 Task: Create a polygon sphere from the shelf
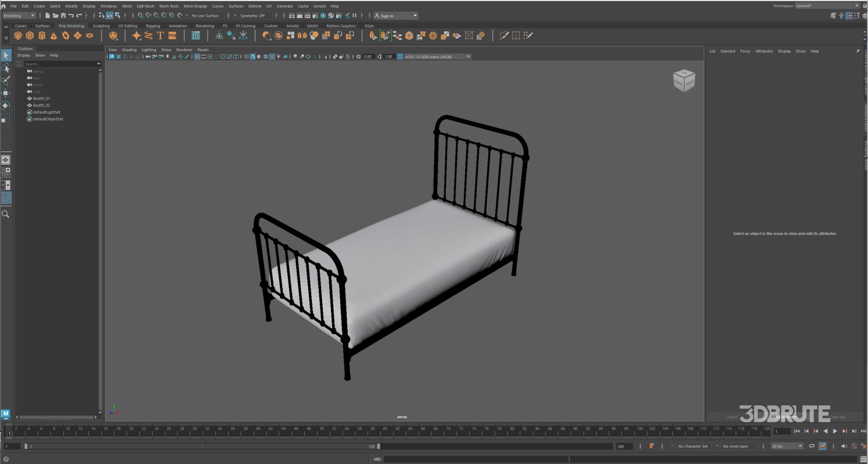17,35
